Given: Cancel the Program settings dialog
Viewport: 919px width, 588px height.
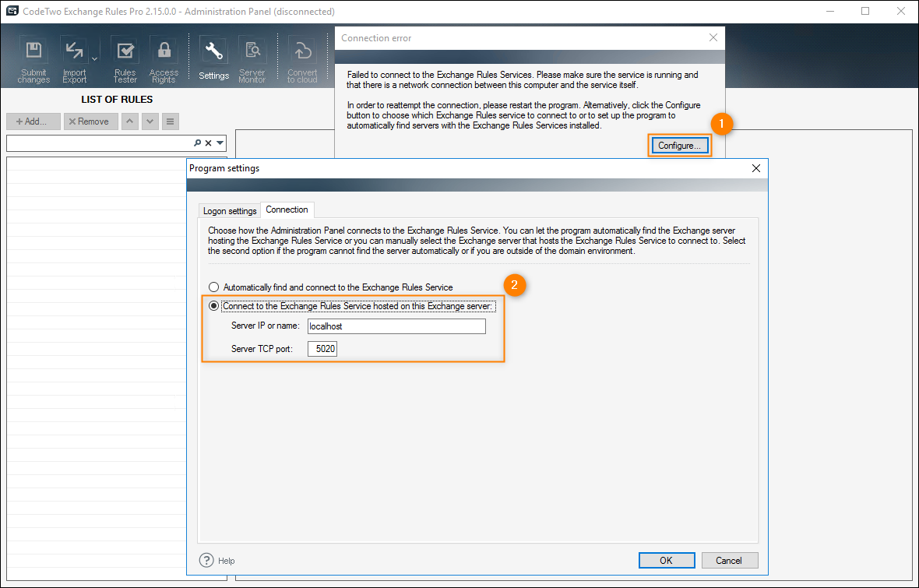Looking at the screenshot, I should (x=729, y=561).
